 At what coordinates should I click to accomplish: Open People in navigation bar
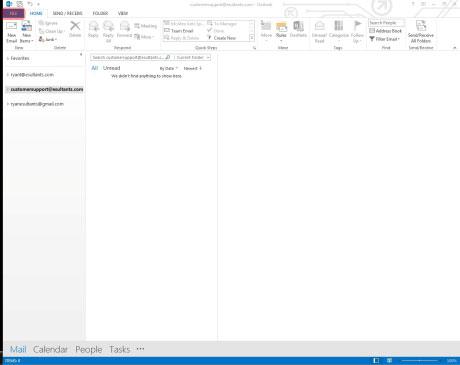(89, 349)
